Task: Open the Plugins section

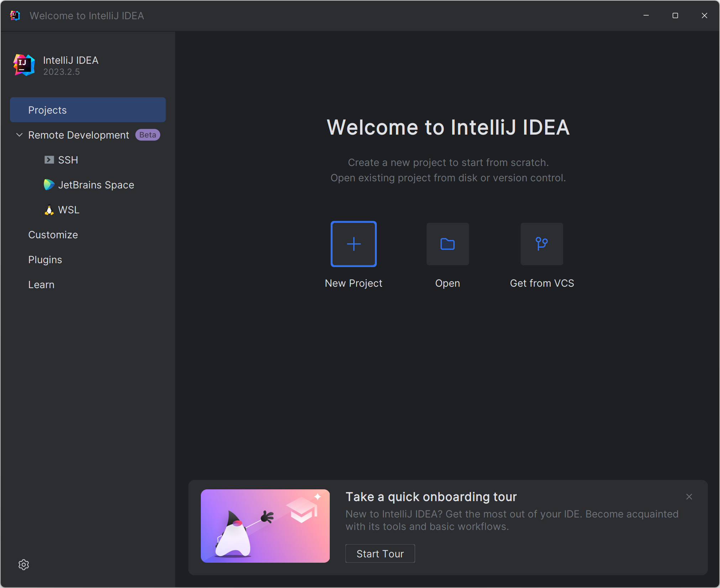Action: 45,260
